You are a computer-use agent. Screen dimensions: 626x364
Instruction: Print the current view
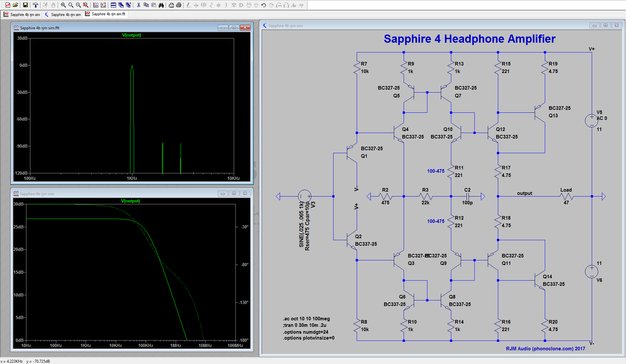[179, 5]
